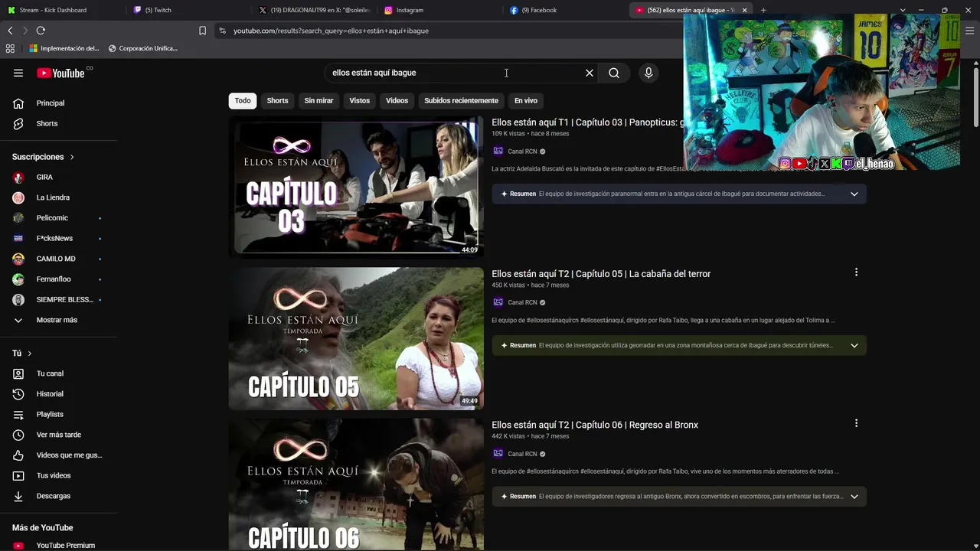Select the Todo filter chip
This screenshot has width=980, height=551.
click(243, 100)
